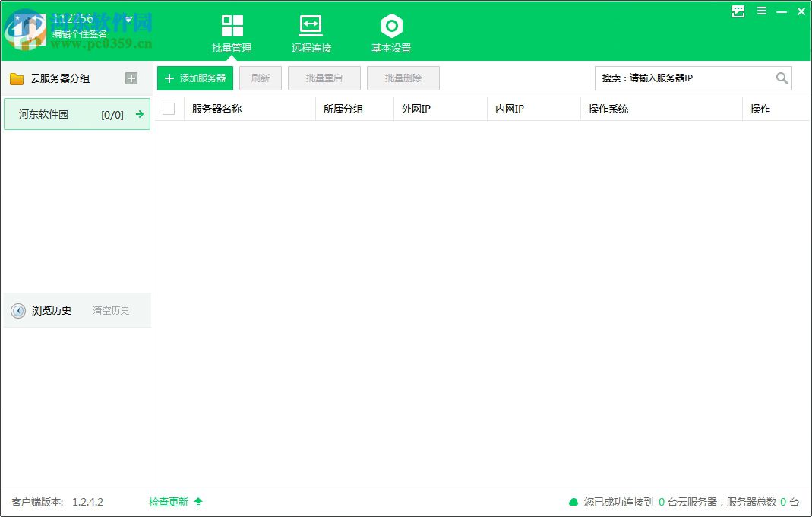Click the 添加服务器 add server button
This screenshot has height=517, width=812.
click(194, 78)
